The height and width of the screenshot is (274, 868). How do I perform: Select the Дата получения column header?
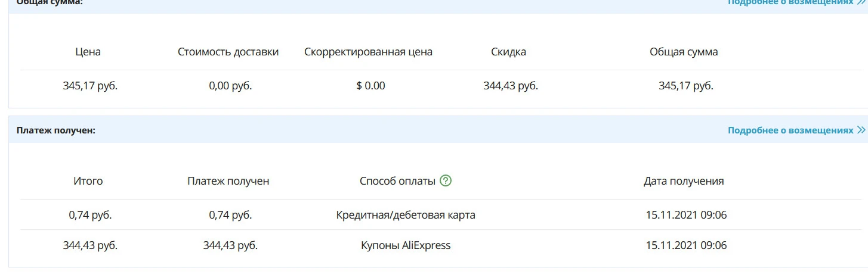click(684, 181)
